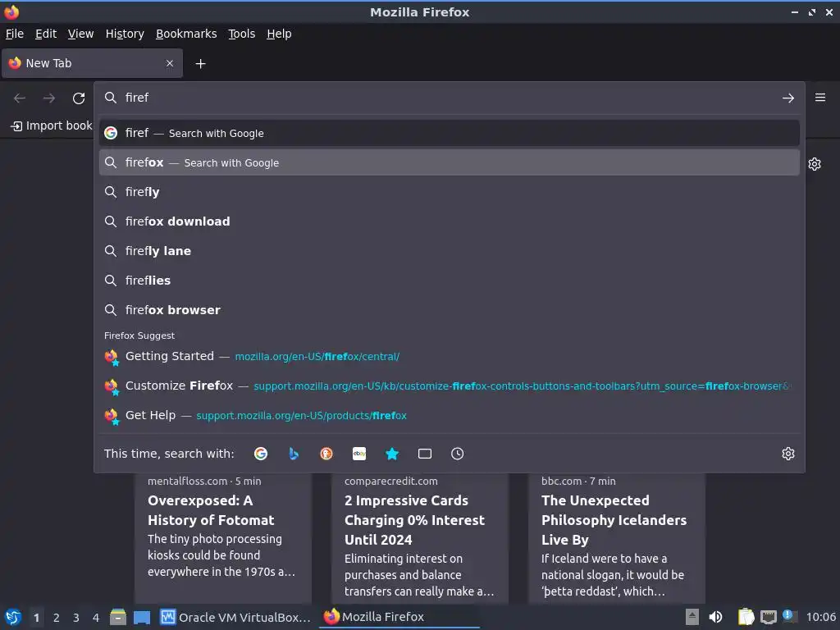Switch to workspace 4 in taskbar

96,618
